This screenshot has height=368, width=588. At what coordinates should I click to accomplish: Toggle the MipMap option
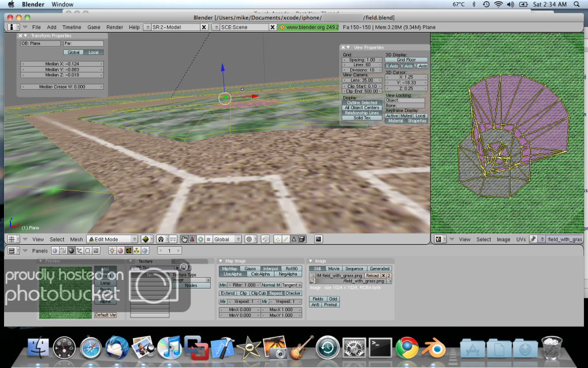(230, 269)
